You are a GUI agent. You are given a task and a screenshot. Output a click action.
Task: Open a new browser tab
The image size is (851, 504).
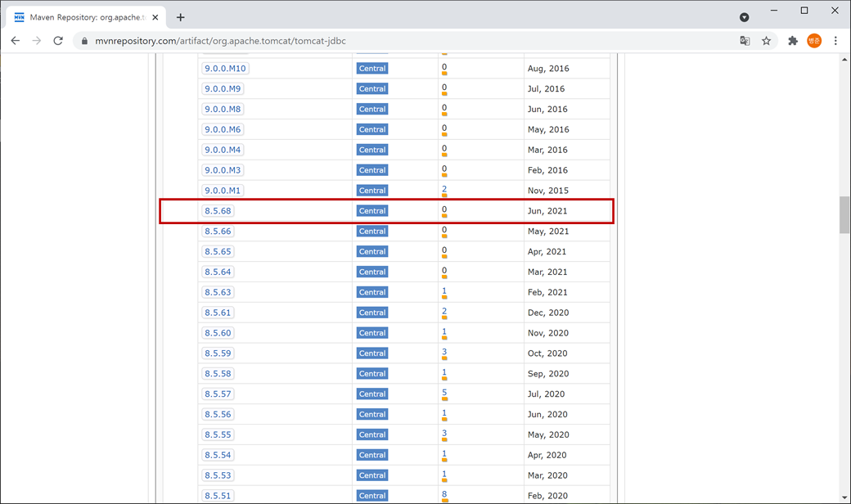pos(180,17)
